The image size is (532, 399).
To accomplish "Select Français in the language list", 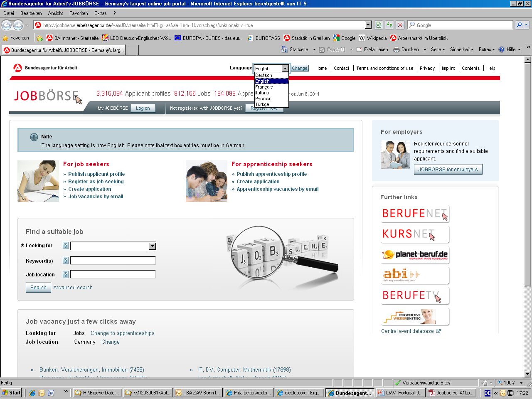I will [x=271, y=87].
